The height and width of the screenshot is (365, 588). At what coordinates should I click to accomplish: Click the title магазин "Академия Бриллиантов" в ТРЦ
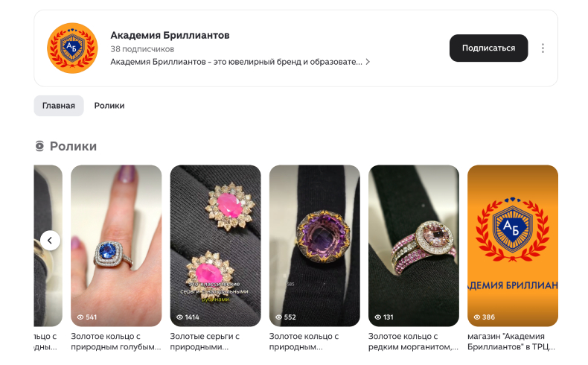pos(511,341)
